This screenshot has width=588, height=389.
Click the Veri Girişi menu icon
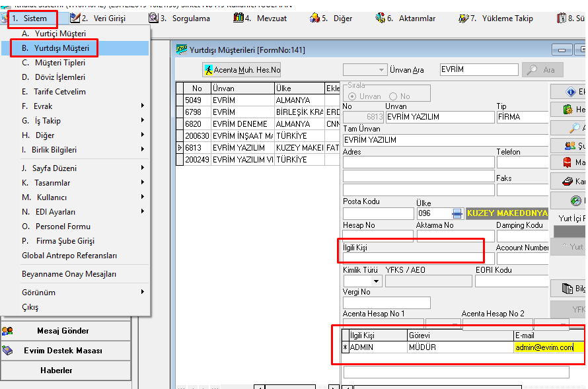(x=75, y=18)
